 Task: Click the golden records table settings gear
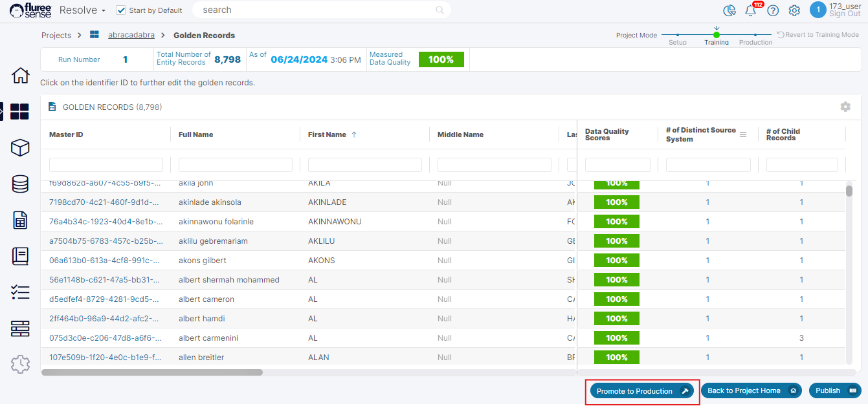[845, 107]
